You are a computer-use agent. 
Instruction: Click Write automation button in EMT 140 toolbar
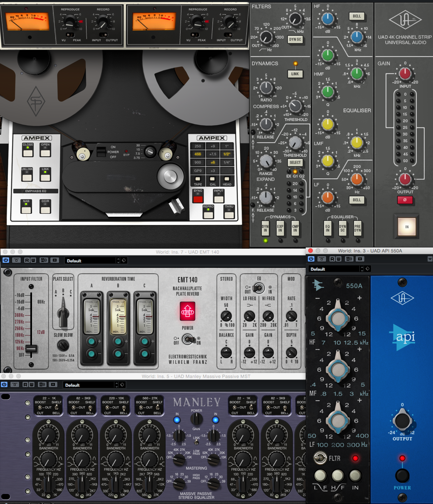tap(33, 260)
